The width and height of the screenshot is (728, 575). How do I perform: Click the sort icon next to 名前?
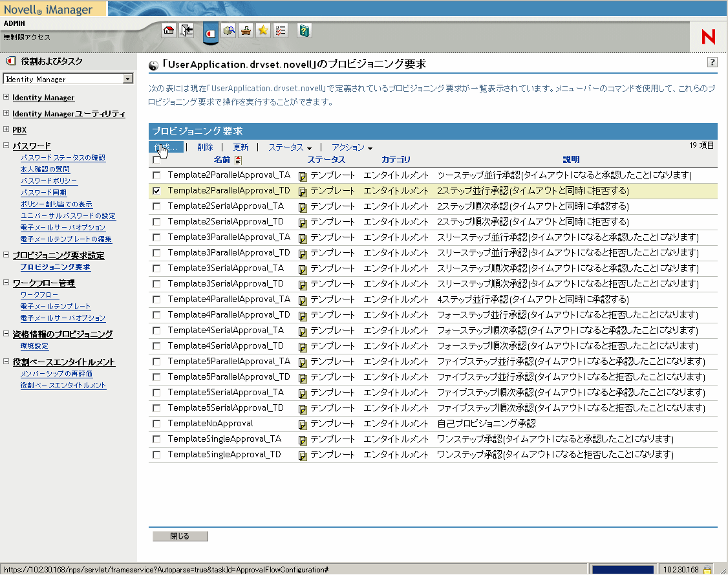tap(238, 160)
